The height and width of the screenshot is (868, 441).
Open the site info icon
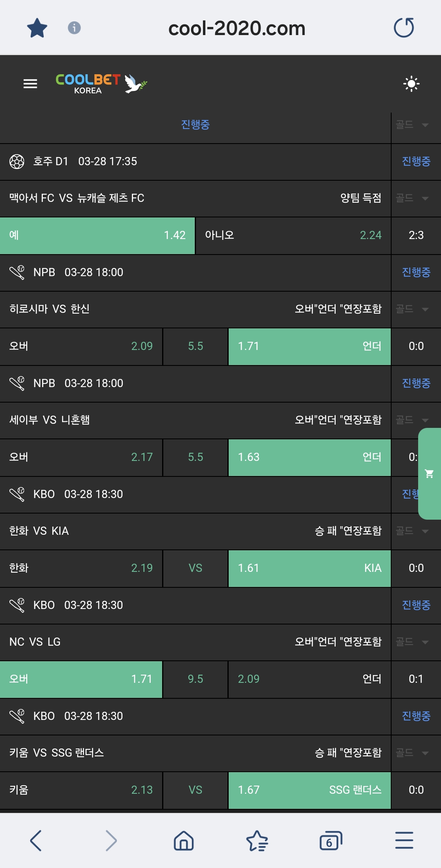pos(74,28)
